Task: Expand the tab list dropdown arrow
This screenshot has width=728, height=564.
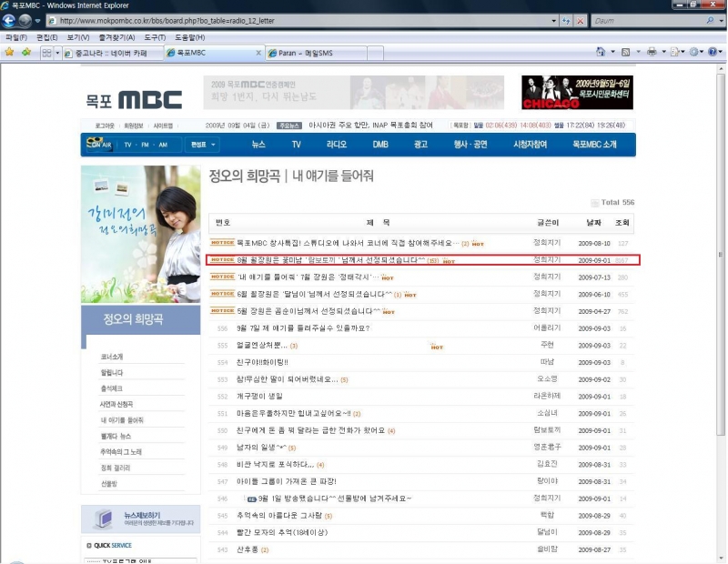Action: (58, 54)
